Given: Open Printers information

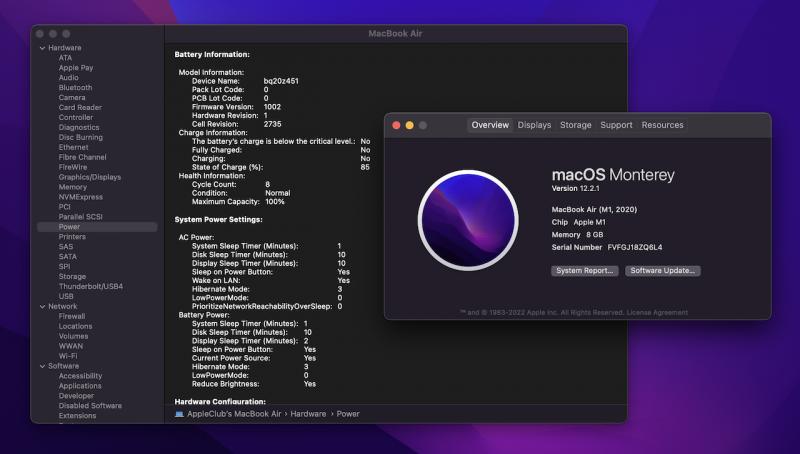Looking at the screenshot, I should (x=72, y=237).
